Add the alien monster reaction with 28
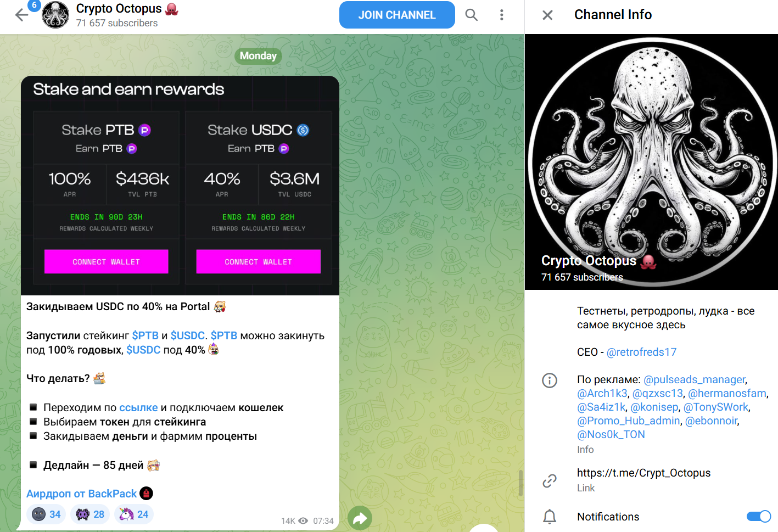The image size is (778, 532). click(x=90, y=514)
